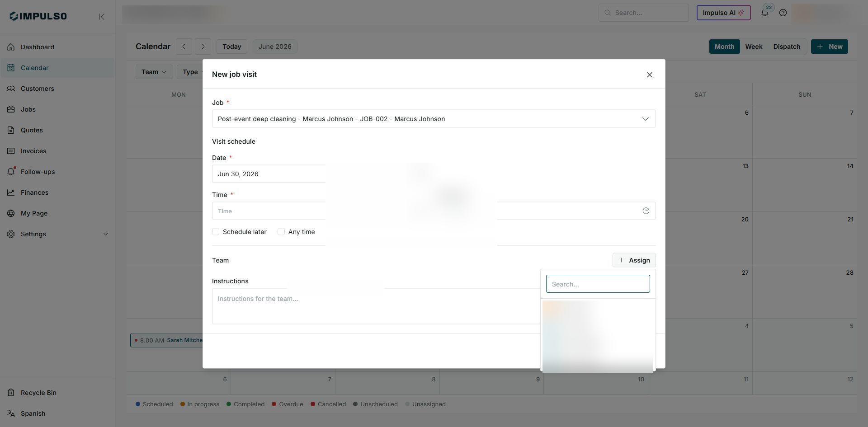
Task: Click the Jobs briefcase icon
Action: coord(11,109)
